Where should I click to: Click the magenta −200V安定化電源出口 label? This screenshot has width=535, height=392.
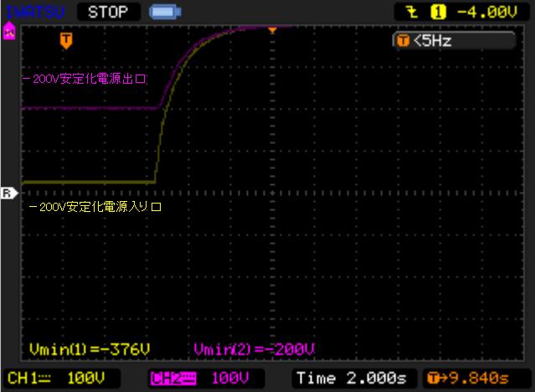pos(85,79)
